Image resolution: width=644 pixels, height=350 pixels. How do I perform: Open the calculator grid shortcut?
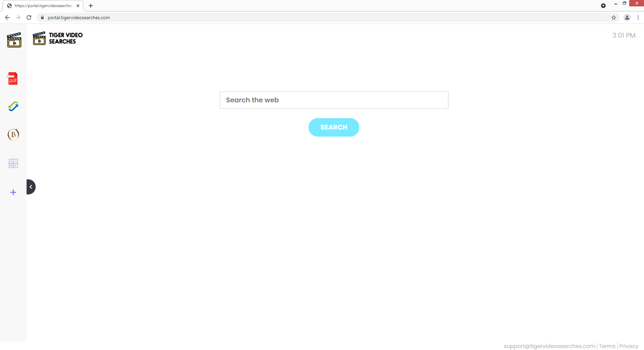click(13, 164)
